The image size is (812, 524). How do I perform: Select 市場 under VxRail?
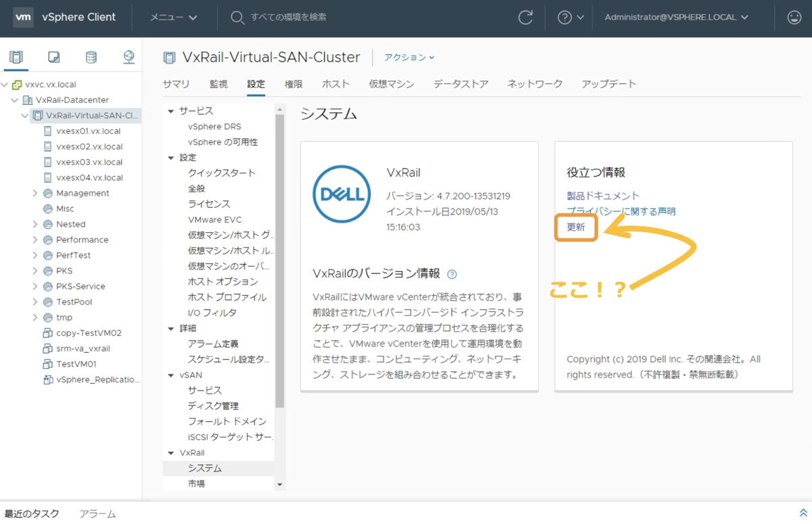pyautogui.click(x=196, y=484)
